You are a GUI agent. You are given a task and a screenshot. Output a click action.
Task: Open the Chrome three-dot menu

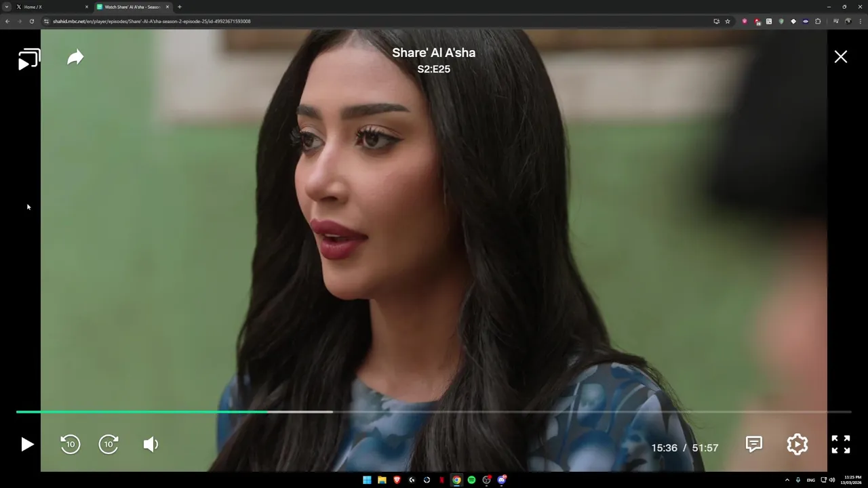(860, 21)
